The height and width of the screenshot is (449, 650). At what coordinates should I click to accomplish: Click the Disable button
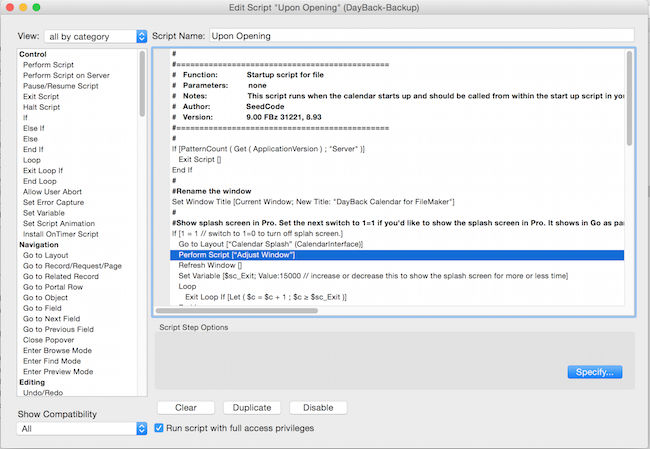318,408
